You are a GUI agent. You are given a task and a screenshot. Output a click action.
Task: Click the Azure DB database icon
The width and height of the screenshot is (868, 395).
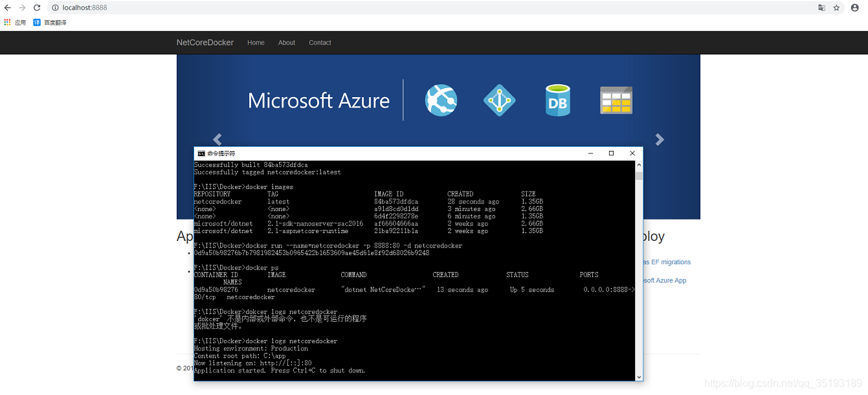557,100
